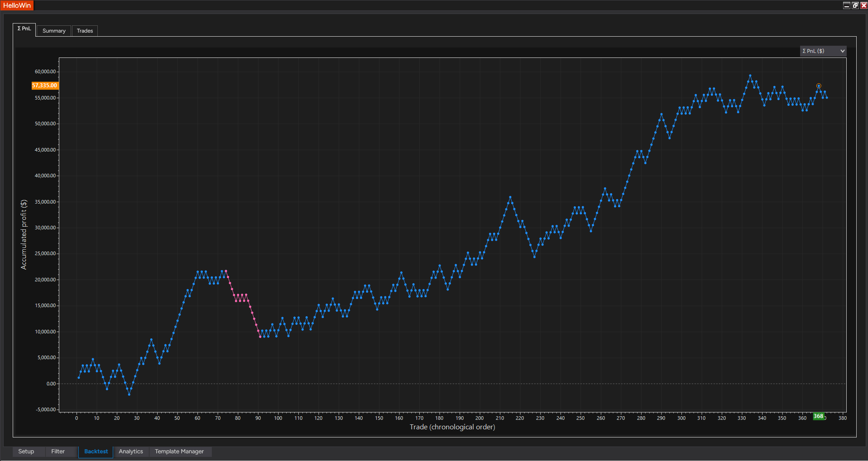
Task: Click the orange 57,335.00 value label
Action: pyautogui.click(x=45, y=86)
